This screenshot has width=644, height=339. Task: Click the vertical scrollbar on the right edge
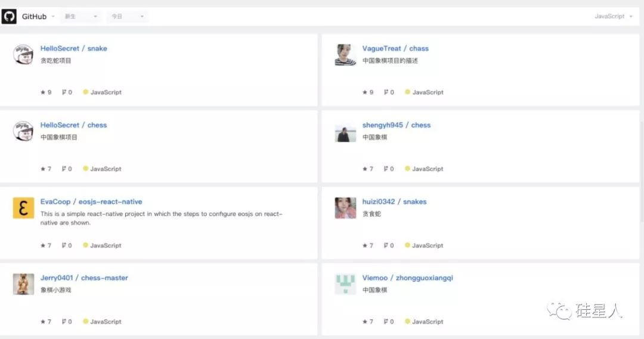coord(642,172)
